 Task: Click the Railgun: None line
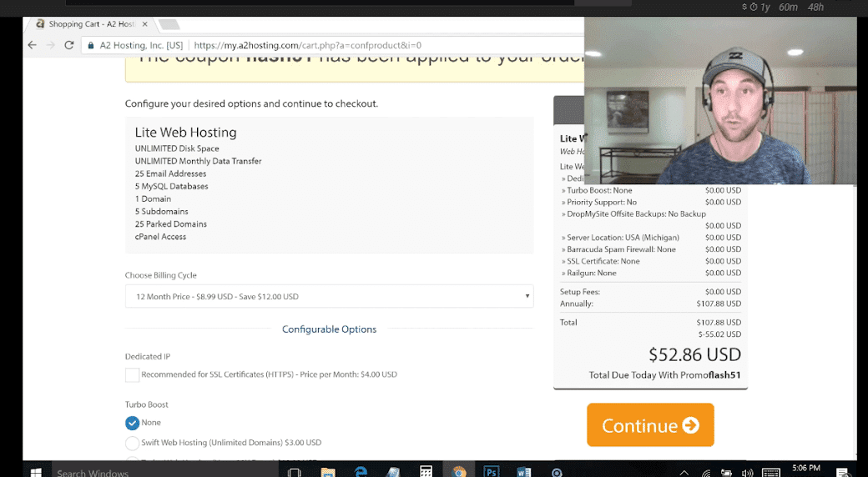[x=588, y=274]
